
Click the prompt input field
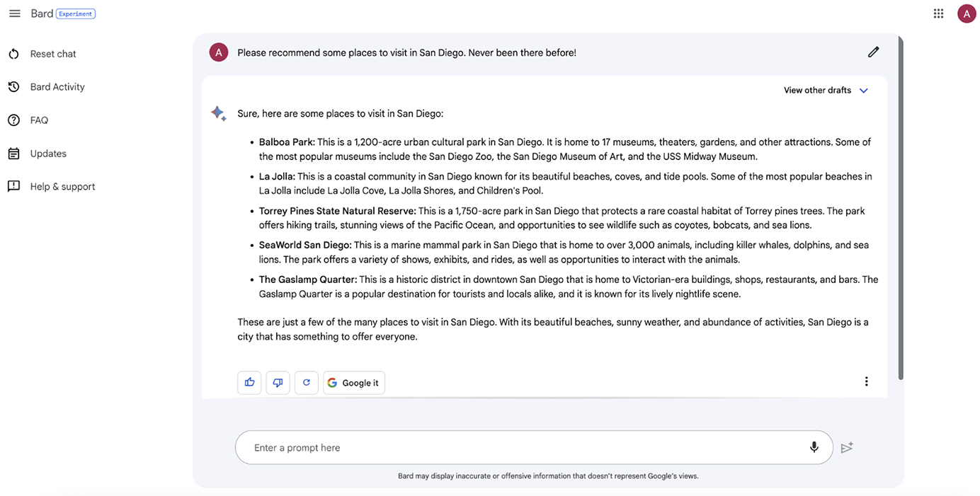[x=496, y=447]
